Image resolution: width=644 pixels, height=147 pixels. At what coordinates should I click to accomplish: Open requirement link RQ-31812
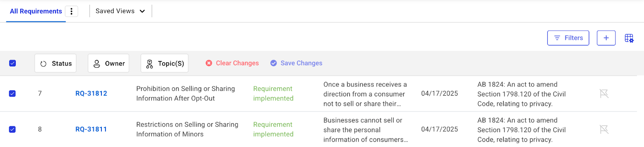coord(91,94)
